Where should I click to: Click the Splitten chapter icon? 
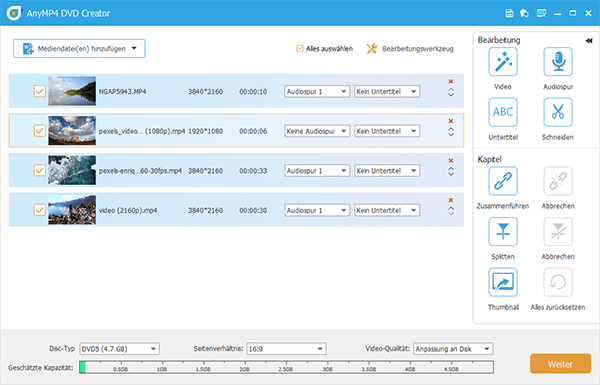click(503, 232)
